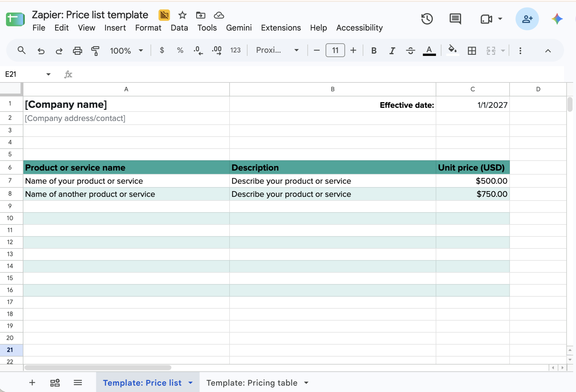576x392 pixels.
Task: Open zoom level dropdown
Action: (126, 51)
